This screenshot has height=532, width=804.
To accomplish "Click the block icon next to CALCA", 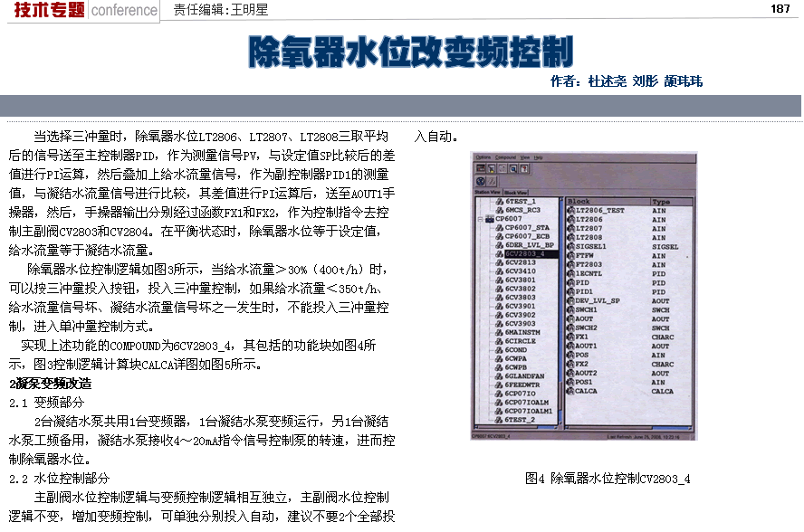I will coord(568,392).
